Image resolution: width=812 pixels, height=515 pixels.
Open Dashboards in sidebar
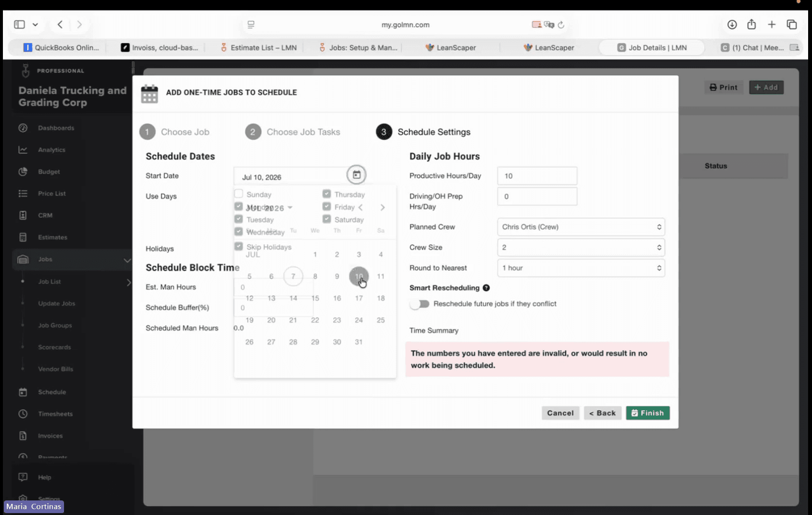(x=56, y=128)
